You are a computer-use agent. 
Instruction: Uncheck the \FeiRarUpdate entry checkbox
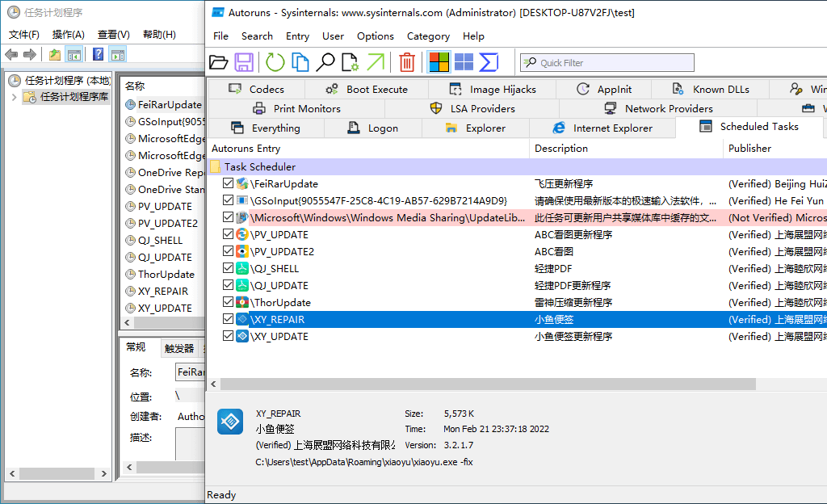click(228, 183)
